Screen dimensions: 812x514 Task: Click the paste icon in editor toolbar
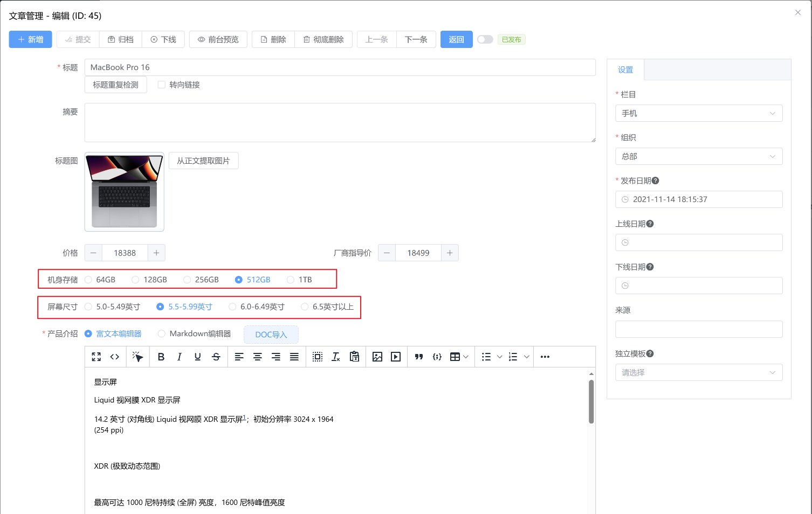pyautogui.click(x=354, y=357)
